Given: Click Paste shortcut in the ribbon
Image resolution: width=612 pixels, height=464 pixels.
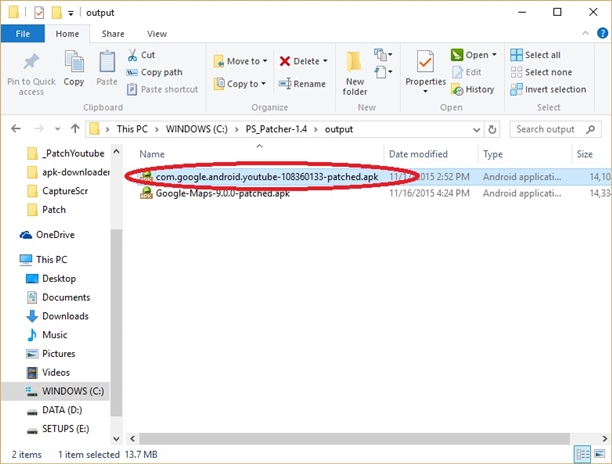Looking at the screenshot, I should pyautogui.click(x=162, y=89).
